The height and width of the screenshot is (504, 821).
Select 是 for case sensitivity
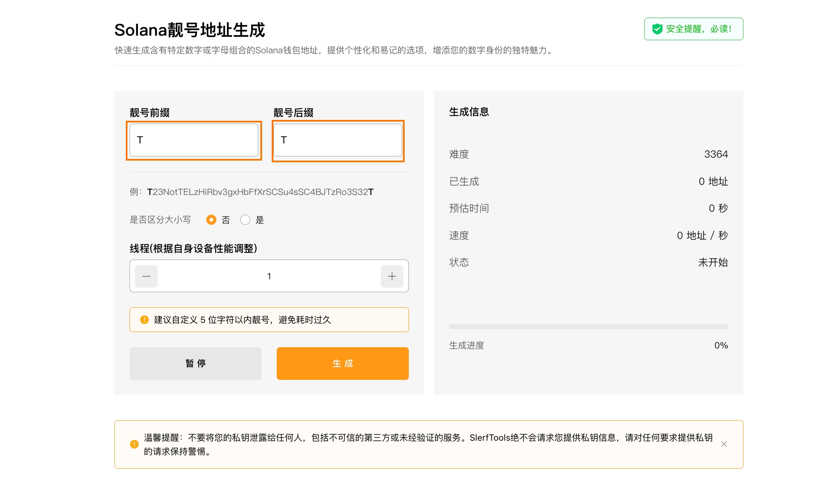coord(245,220)
